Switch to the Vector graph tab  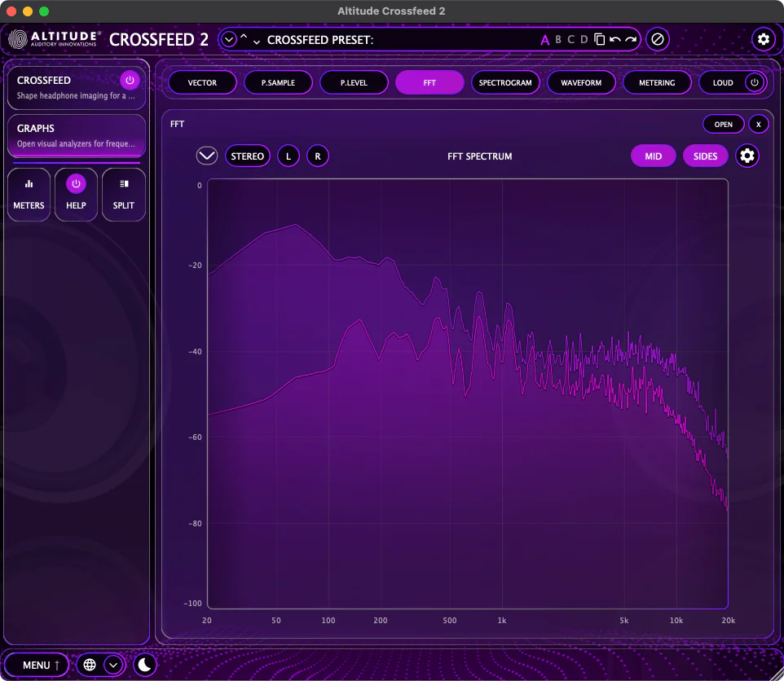click(202, 82)
